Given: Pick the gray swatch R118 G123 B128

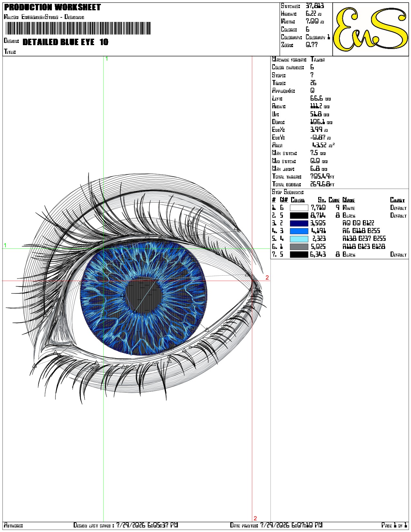Looking at the screenshot, I should click(299, 247).
